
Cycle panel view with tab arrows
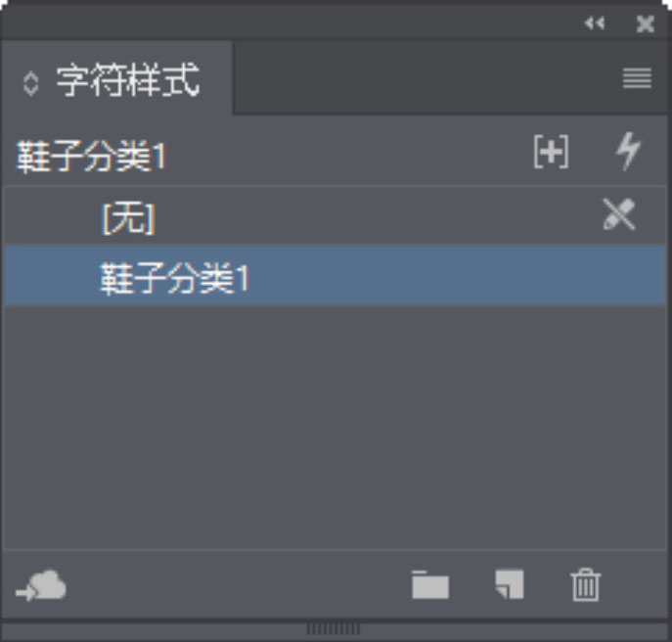coord(31,83)
